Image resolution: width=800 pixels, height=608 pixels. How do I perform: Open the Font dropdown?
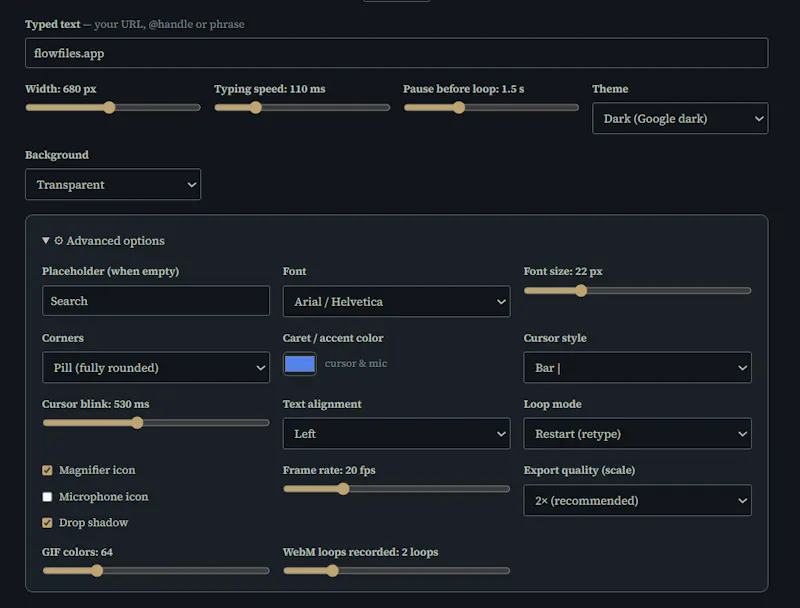point(396,301)
